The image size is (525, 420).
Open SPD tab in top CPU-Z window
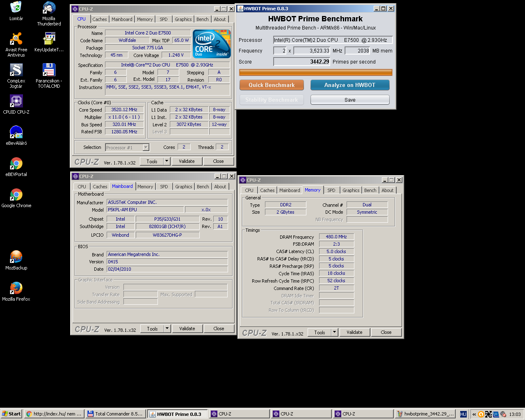point(163,19)
